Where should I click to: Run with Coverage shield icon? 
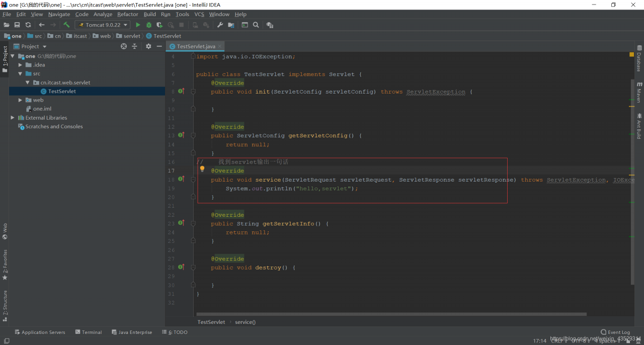pyautogui.click(x=159, y=25)
